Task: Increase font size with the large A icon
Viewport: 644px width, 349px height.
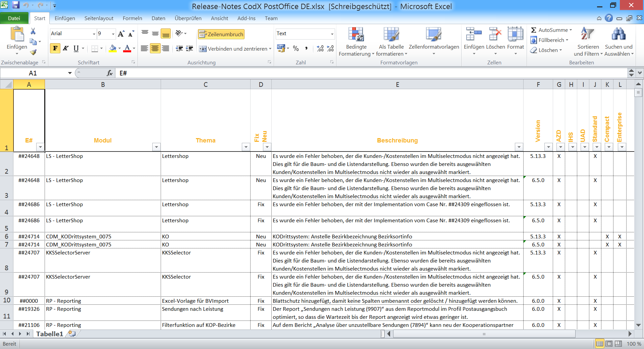Action: tap(121, 34)
